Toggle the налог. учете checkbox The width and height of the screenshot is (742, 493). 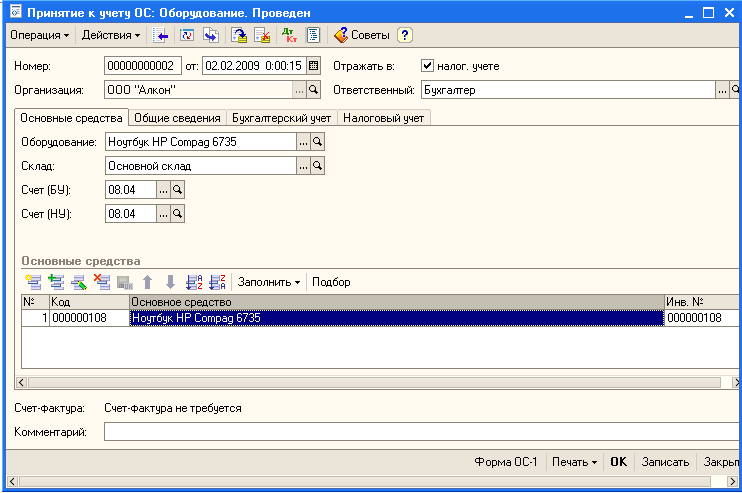(x=427, y=65)
